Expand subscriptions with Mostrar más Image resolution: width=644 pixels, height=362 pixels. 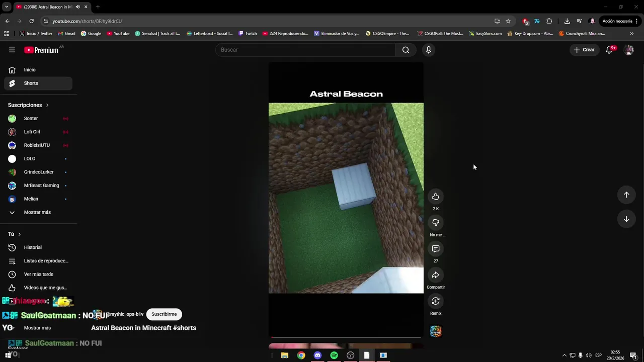(x=38, y=212)
